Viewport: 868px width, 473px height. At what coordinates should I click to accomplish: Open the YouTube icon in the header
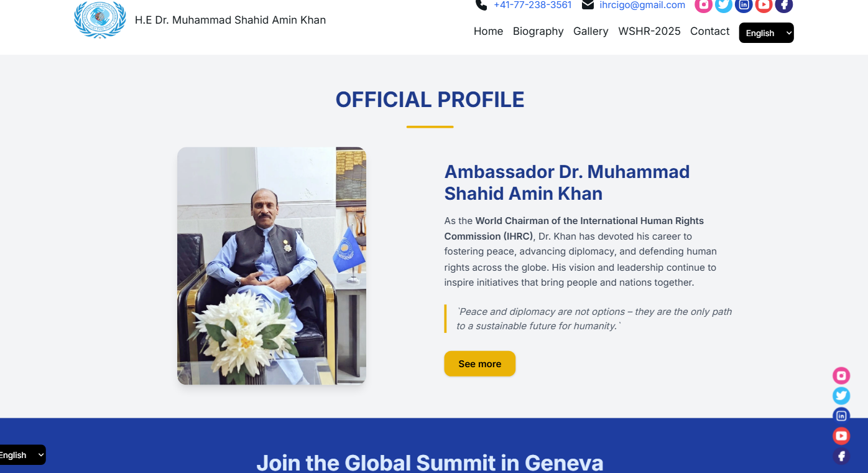click(x=764, y=5)
